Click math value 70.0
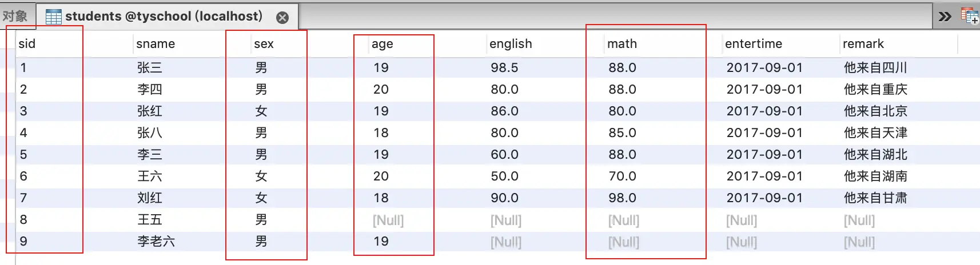 [x=622, y=176]
